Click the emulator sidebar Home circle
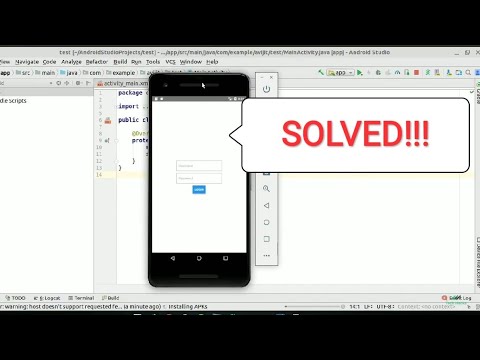This screenshot has width=480, height=360. pos(266,222)
